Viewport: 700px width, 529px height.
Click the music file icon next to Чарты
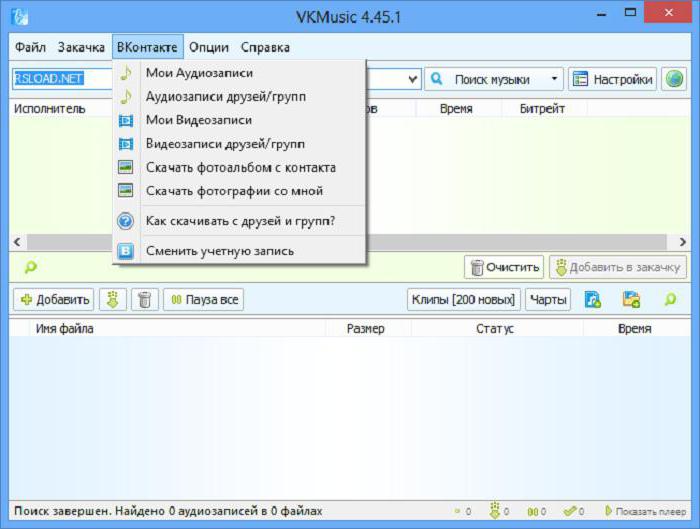(593, 300)
